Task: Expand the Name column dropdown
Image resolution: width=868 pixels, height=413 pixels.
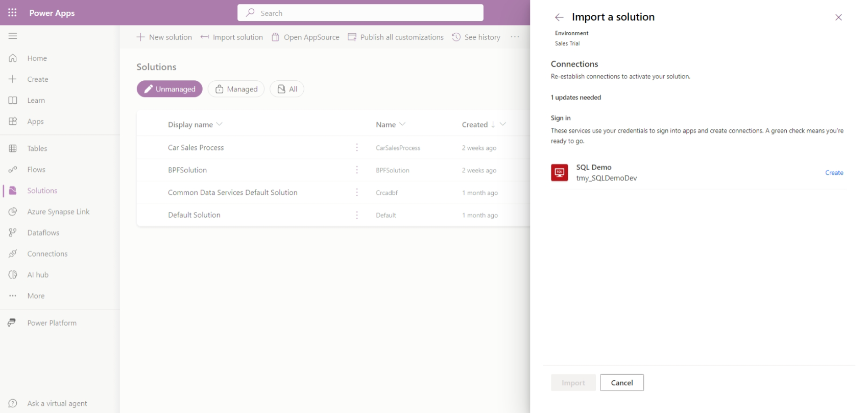Action: [x=402, y=124]
